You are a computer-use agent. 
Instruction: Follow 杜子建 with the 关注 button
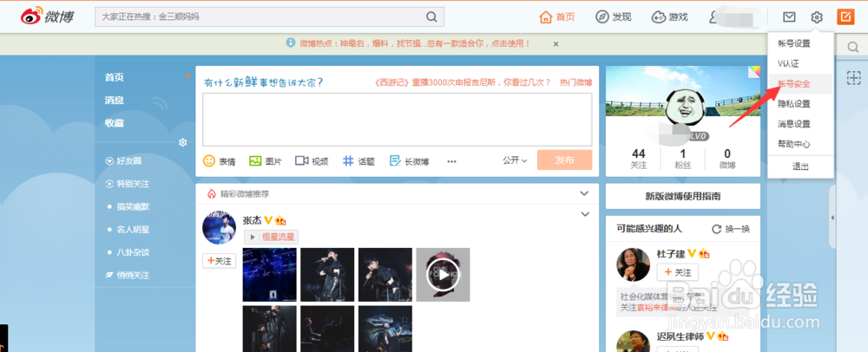[678, 272]
